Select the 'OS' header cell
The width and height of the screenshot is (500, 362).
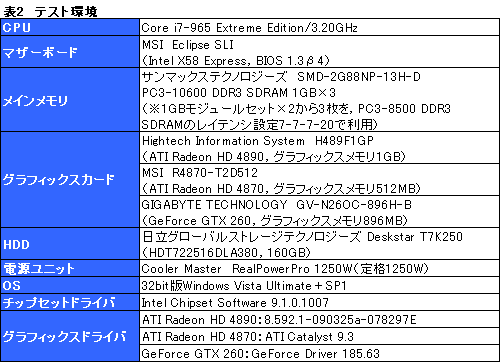click(70, 286)
